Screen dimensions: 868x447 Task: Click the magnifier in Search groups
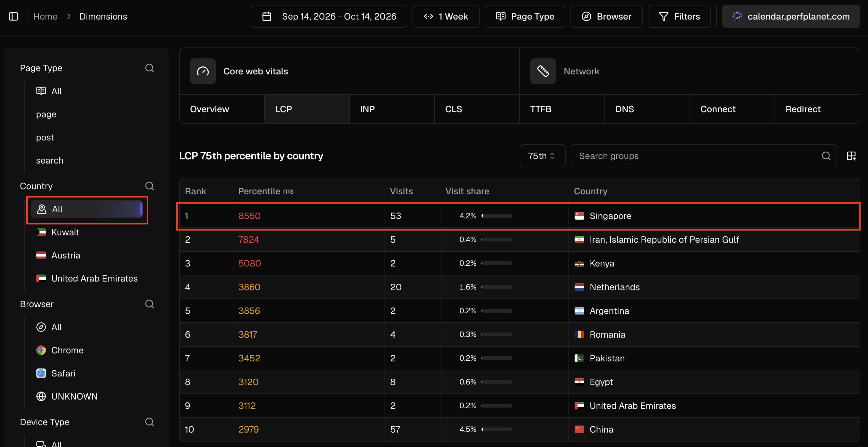[x=826, y=156]
